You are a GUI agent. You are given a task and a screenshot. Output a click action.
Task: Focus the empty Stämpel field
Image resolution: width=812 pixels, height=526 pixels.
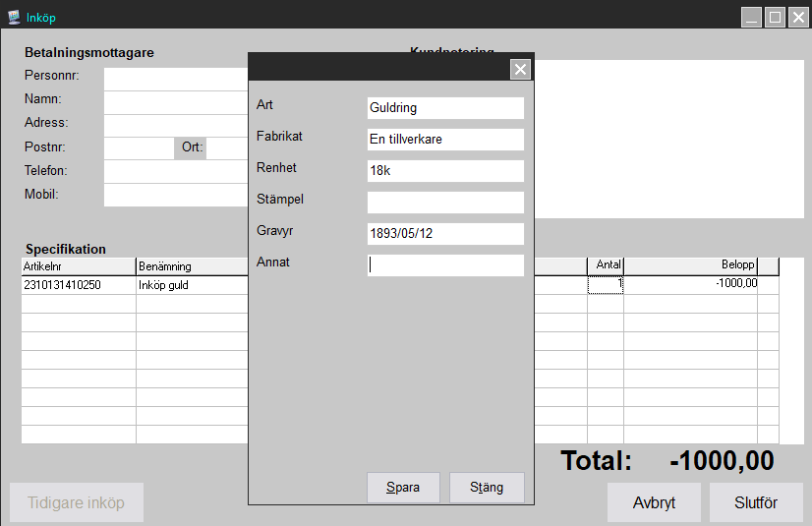444,203
